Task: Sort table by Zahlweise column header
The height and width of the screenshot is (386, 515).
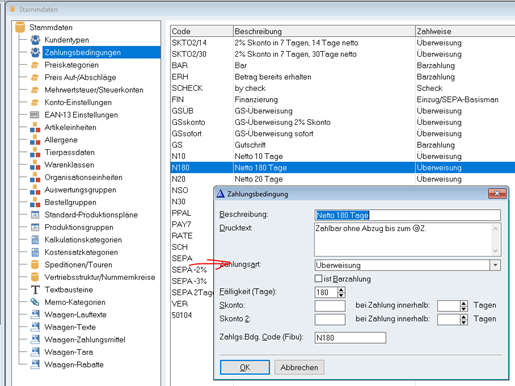Action: [465, 31]
